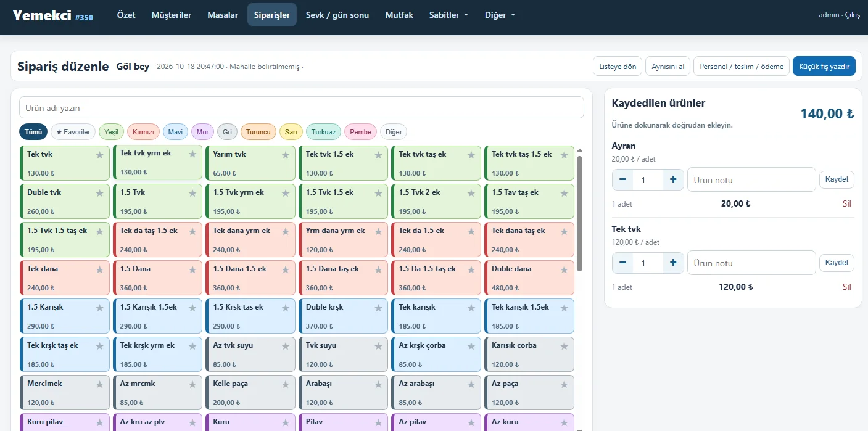
Task: Decrease Tek tvk quantity in saved items
Action: [622, 263]
